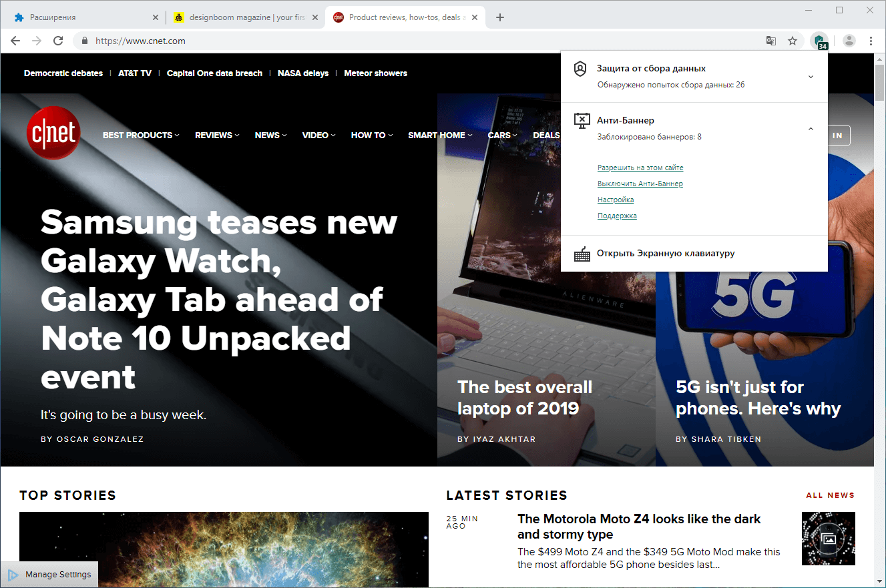Collapse the Анти-Баннер section

[811, 129]
